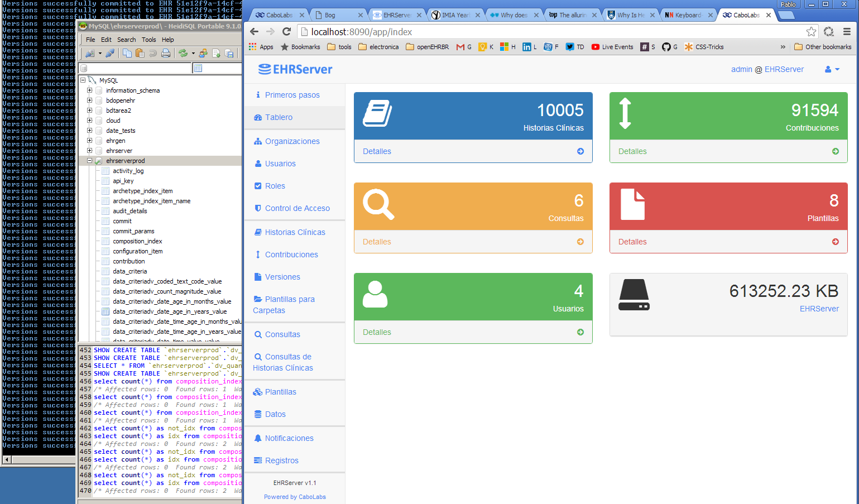
Task: Open the Help menu in HeidiSQL
Action: coord(168,40)
